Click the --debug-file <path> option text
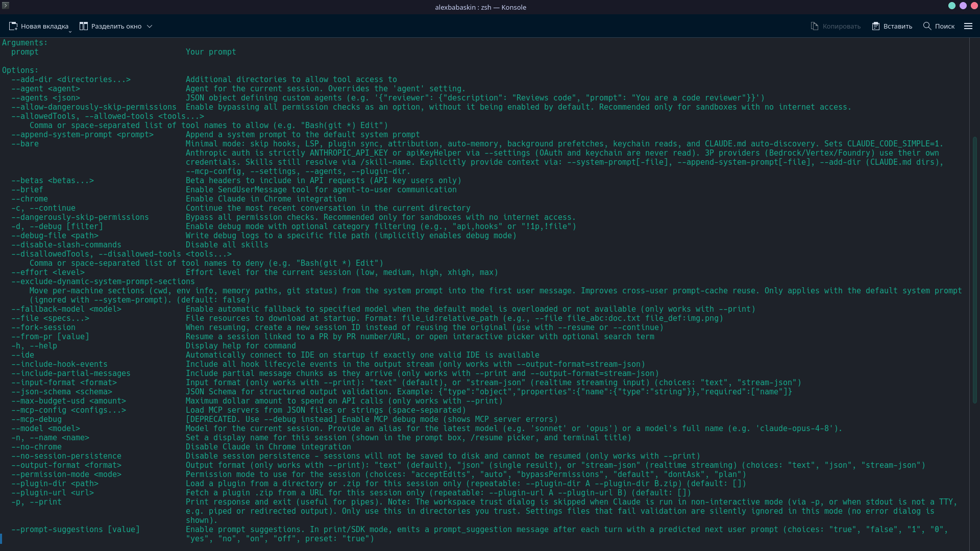Screen dimensions: 980x551 [55, 236]
